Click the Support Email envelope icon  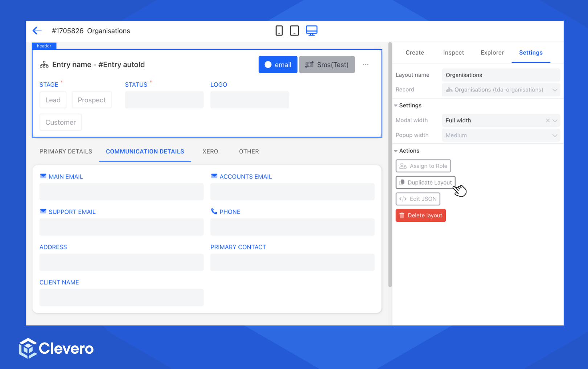point(43,211)
